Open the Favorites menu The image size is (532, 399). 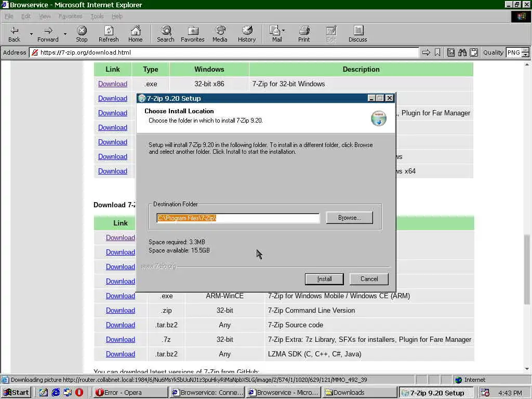tap(70, 16)
